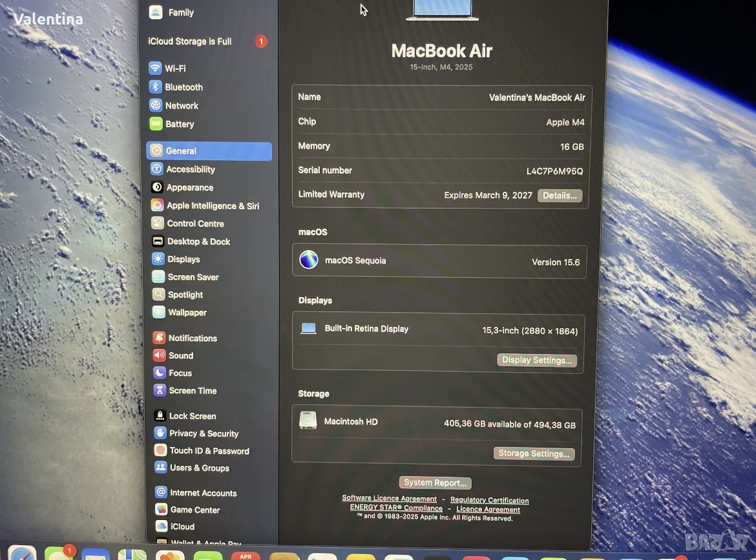The height and width of the screenshot is (560, 756).
Task: Click the 405,36 GB available storage text
Action: [510, 424]
